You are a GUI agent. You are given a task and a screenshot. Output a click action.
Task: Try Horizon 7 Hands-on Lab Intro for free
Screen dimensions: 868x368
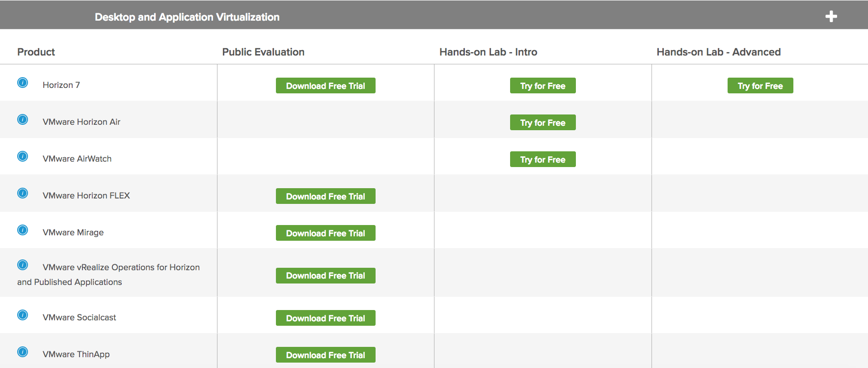tap(543, 85)
